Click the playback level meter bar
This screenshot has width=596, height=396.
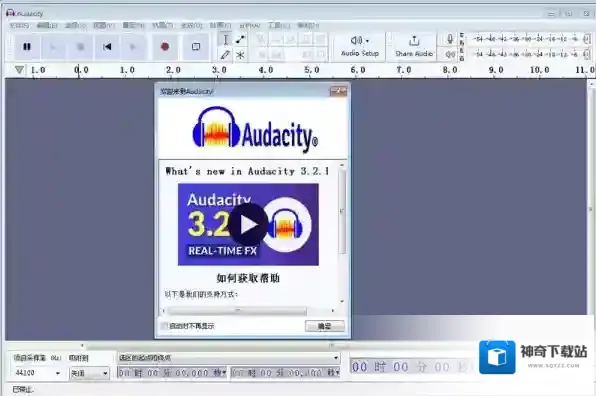(x=529, y=54)
